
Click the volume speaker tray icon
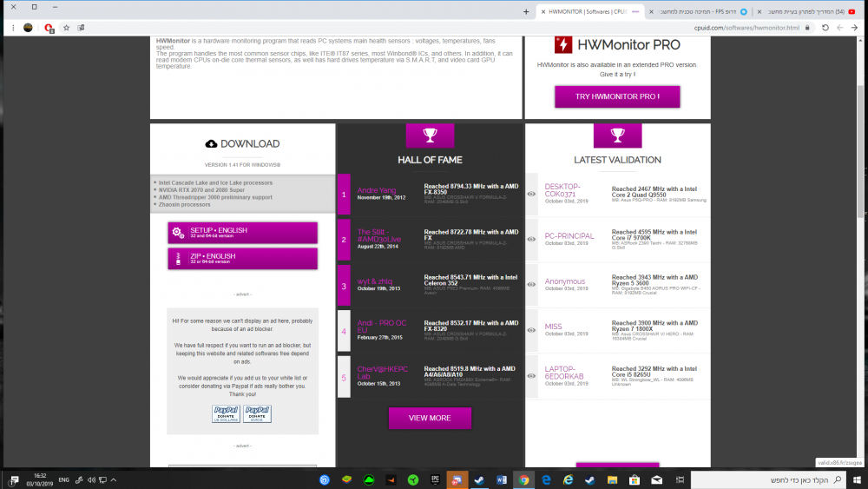click(x=91, y=480)
